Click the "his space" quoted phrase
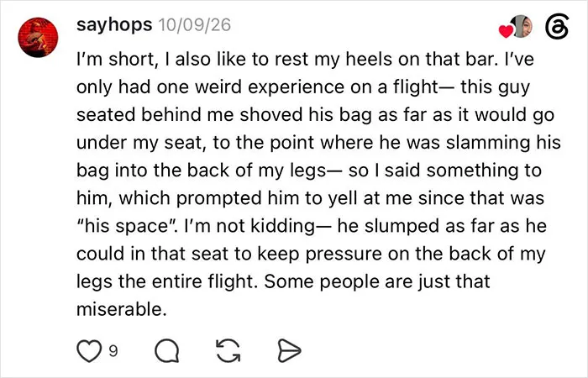The height and width of the screenshot is (378, 588). coord(129,226)
